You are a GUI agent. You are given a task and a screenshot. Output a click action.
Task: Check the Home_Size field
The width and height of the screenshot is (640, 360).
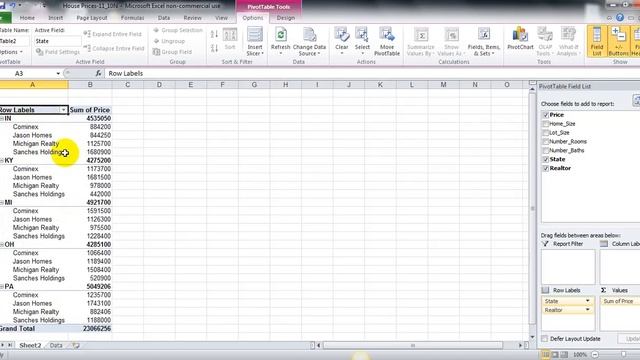[546, 124]
